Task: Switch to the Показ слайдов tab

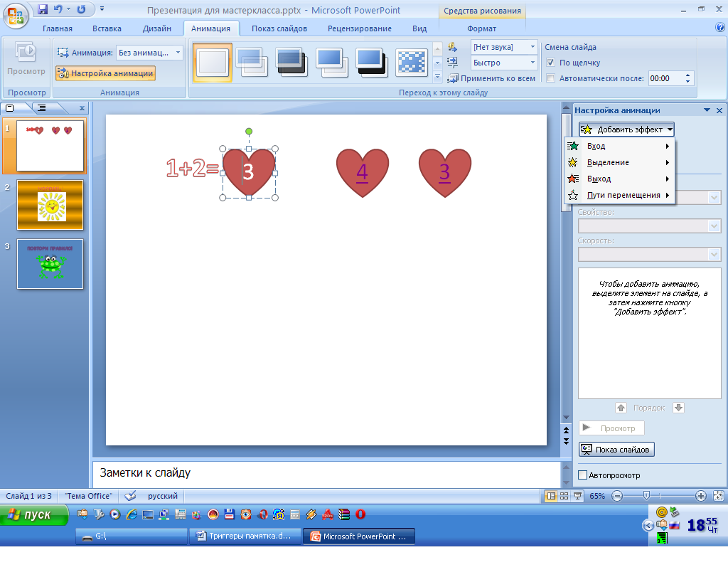Action: coord(279,28)
